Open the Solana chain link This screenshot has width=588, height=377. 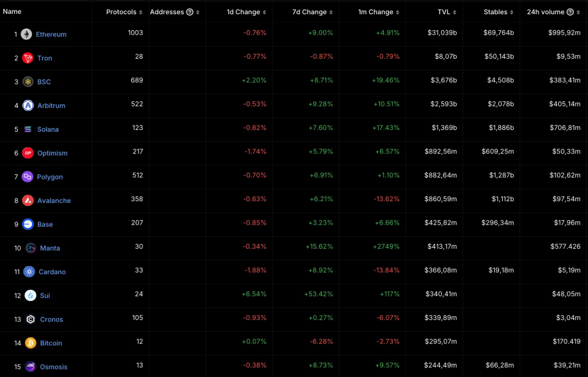click(48, 130)
